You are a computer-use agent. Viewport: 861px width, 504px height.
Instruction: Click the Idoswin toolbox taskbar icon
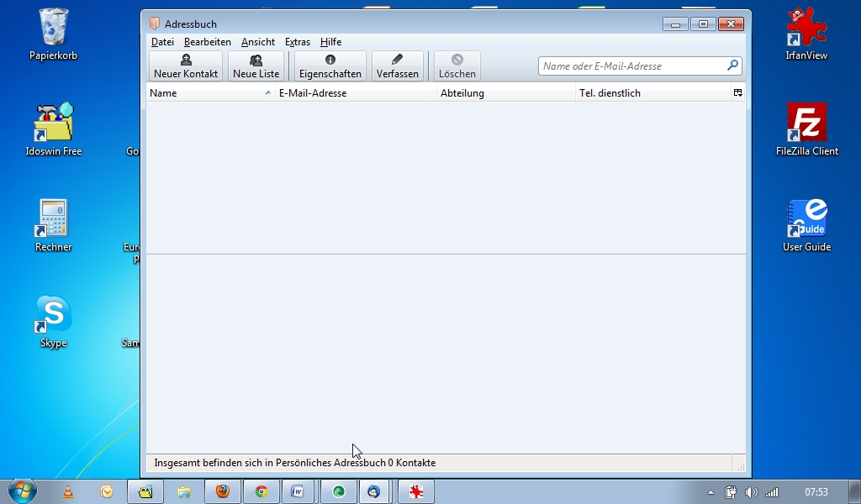[145, 491]
